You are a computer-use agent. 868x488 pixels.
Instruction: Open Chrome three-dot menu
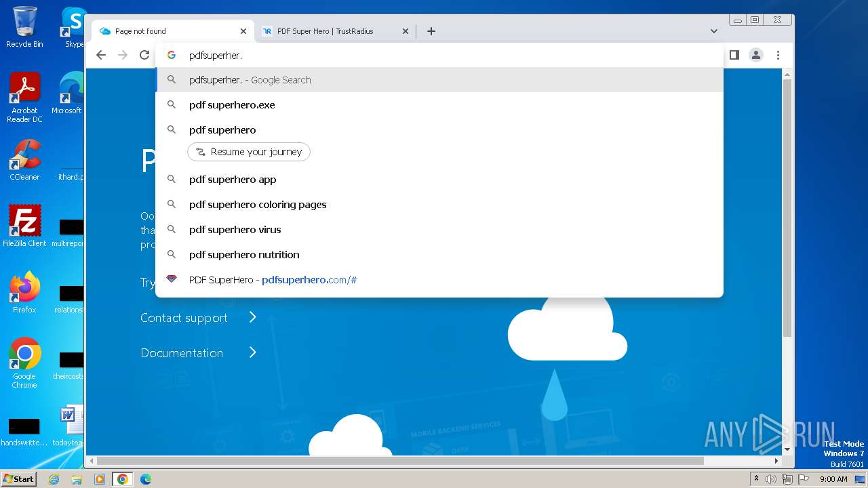pos(778,55)
